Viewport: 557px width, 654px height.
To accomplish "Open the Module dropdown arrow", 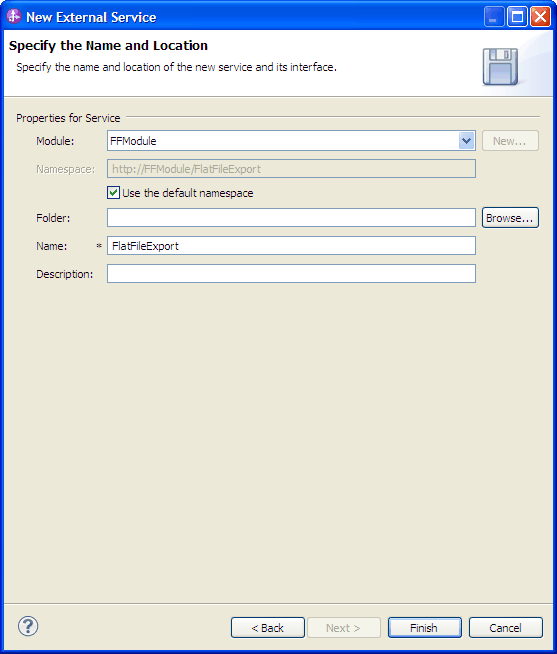I will click(466, 141).
